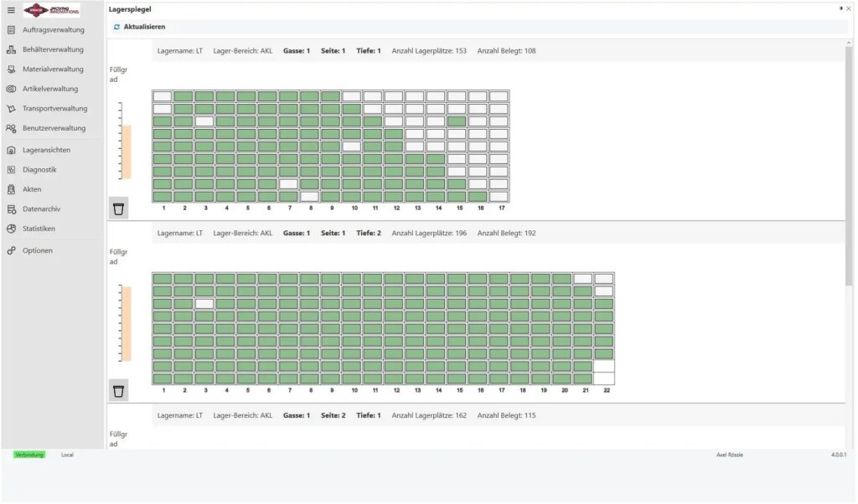858x504 pixels.
Task: Click trash bin icon under Tiefe 1 gauge
Action: pos(118,208)
